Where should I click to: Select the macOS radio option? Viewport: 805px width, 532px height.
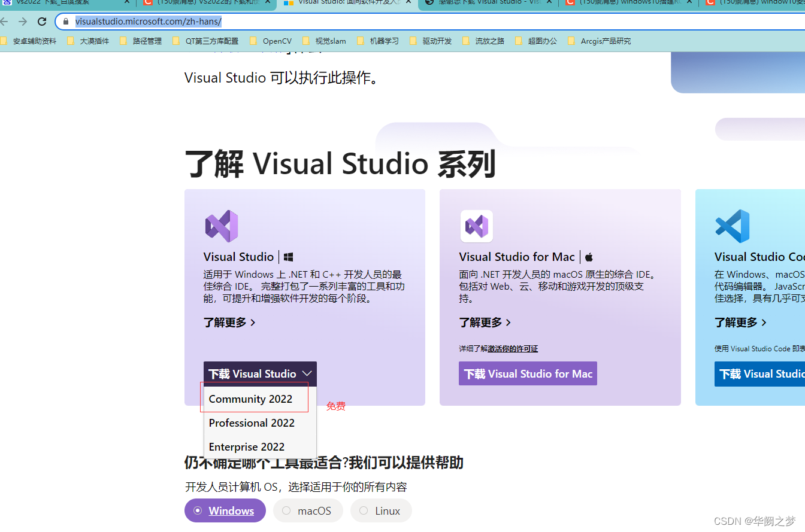tap(308, 510)
